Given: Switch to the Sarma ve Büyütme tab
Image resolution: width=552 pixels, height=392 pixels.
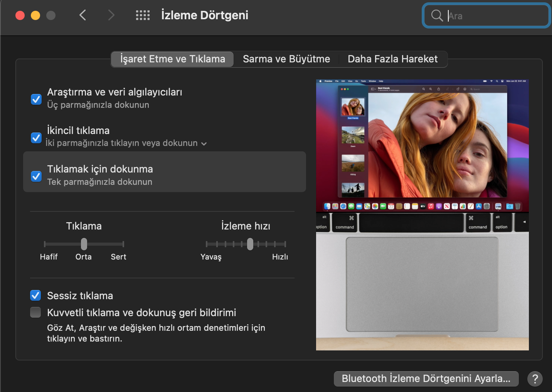Looking at the screenshot, I should tap(286, 59).
